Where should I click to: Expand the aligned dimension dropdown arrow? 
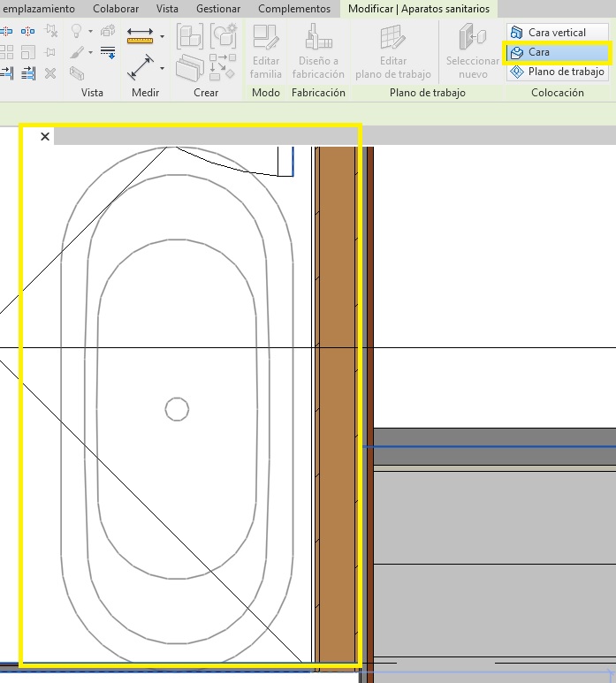(x=163, y=69)
